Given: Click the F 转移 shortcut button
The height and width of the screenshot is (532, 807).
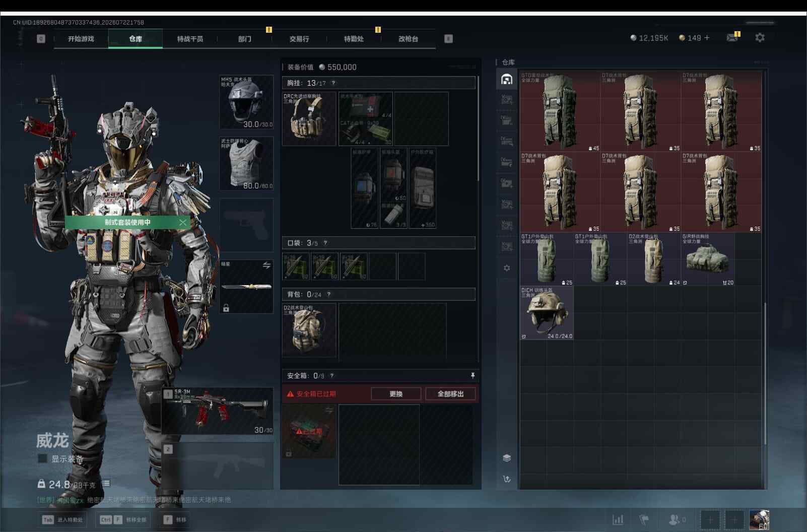Looking at the screenshot, I should (175, 520).
